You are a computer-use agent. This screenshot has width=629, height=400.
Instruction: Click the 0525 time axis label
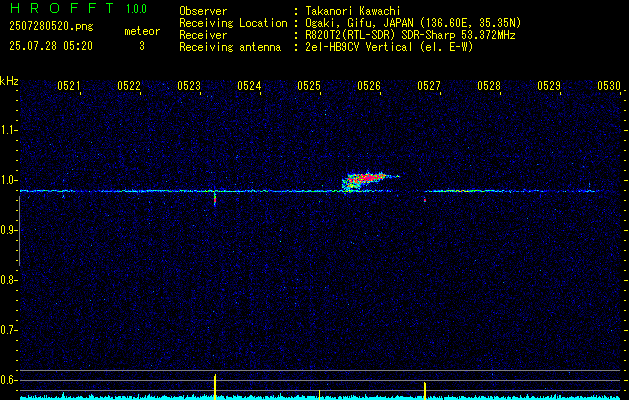[309, 85]
